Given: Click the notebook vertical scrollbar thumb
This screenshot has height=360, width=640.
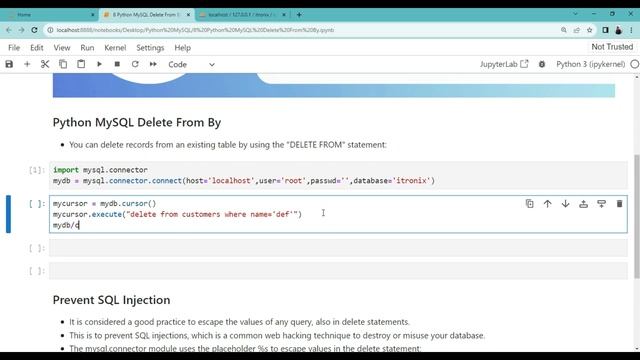Looking at the screenshot, I should pyautogui.click(x=637, y=216).
